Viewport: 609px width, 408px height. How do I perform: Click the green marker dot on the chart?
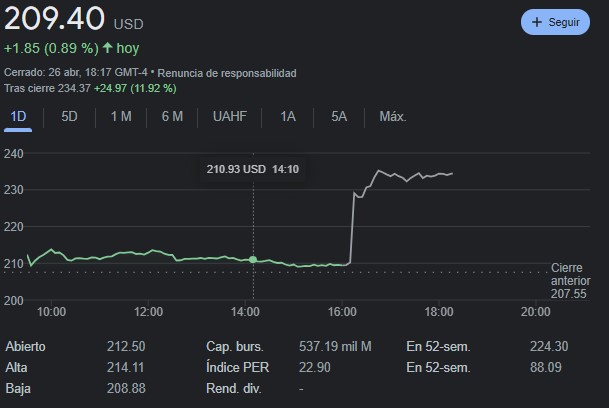click(x=253, y=260)
